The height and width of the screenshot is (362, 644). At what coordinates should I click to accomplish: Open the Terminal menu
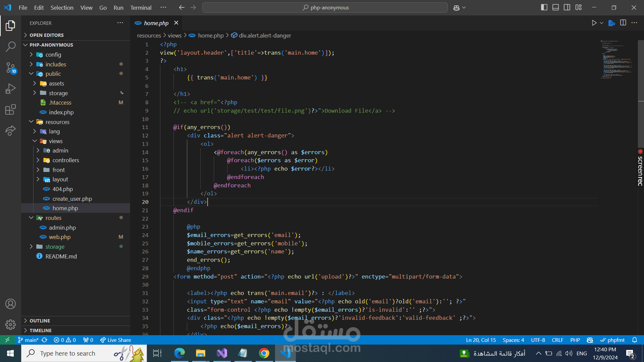tap(141, 7)
